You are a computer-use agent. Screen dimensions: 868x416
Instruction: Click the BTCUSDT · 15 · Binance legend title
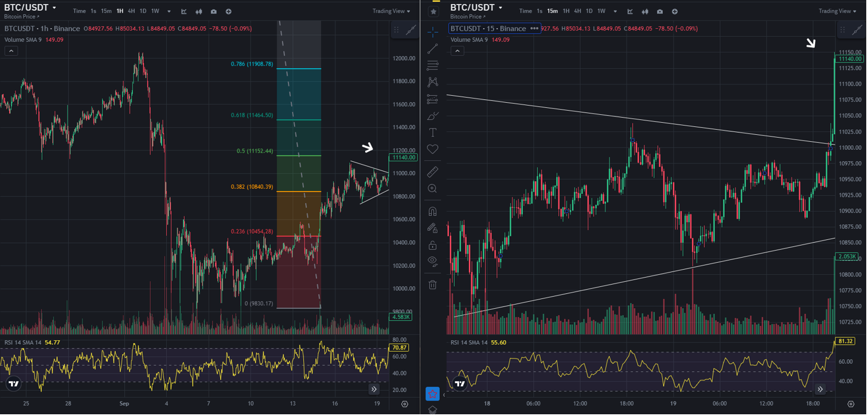pyautogui.click(x=488, y=29)
